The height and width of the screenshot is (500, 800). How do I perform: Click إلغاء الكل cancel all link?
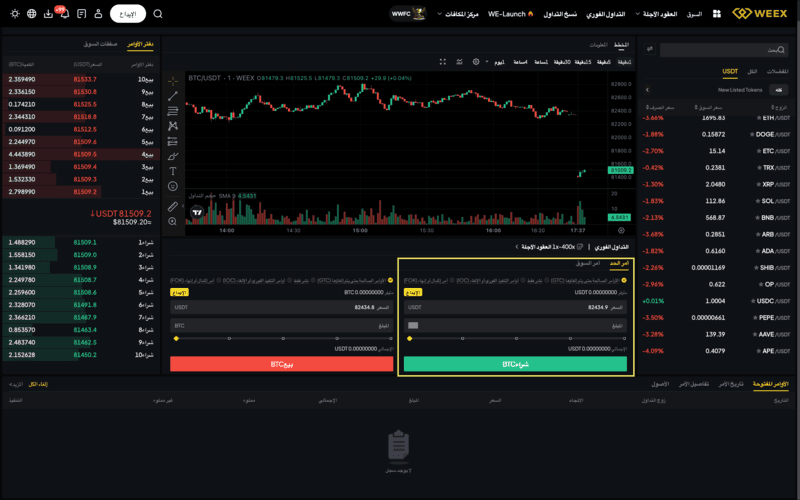(38, 384)
